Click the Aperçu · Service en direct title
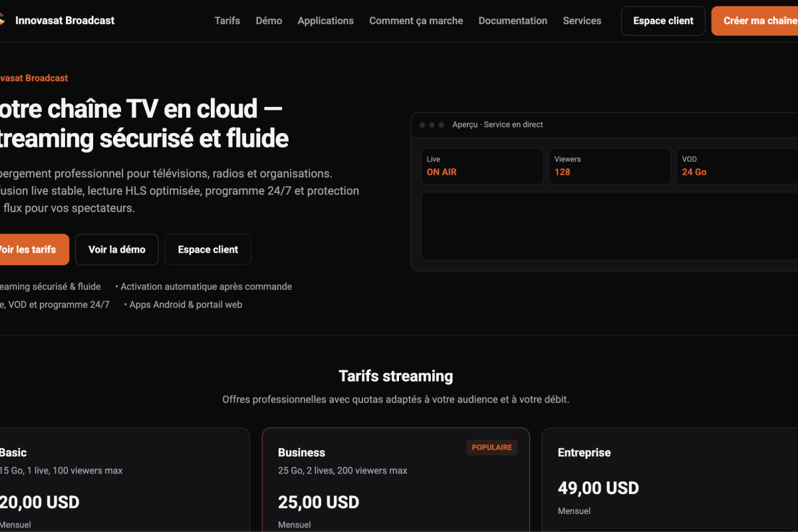The width and height of the screenshot is (798, 532). (x=497, y=124)
